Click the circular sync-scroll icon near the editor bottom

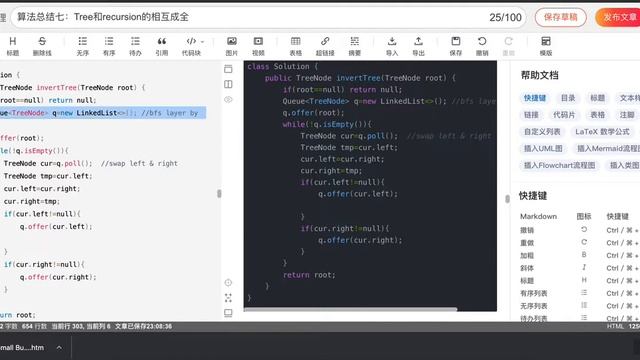pos(228,282)
